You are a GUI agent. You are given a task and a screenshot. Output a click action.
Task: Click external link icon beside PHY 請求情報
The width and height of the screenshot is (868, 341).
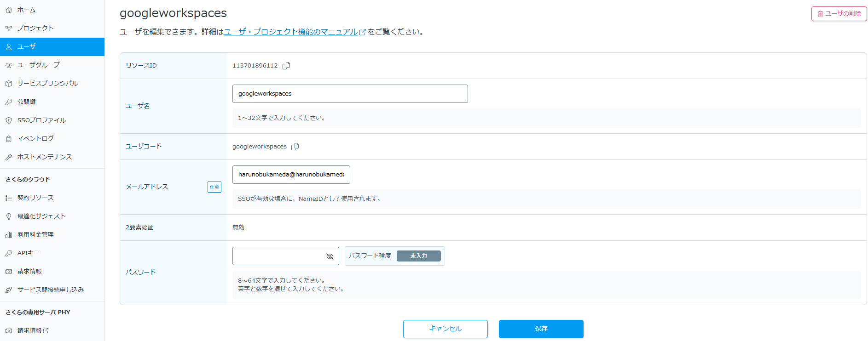coord(46,331)
